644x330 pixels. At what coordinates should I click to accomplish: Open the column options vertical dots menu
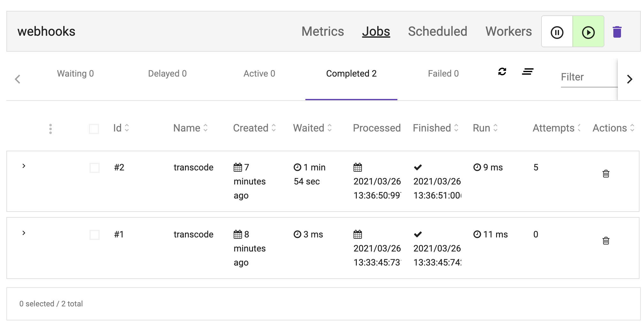tap(50, 129)
